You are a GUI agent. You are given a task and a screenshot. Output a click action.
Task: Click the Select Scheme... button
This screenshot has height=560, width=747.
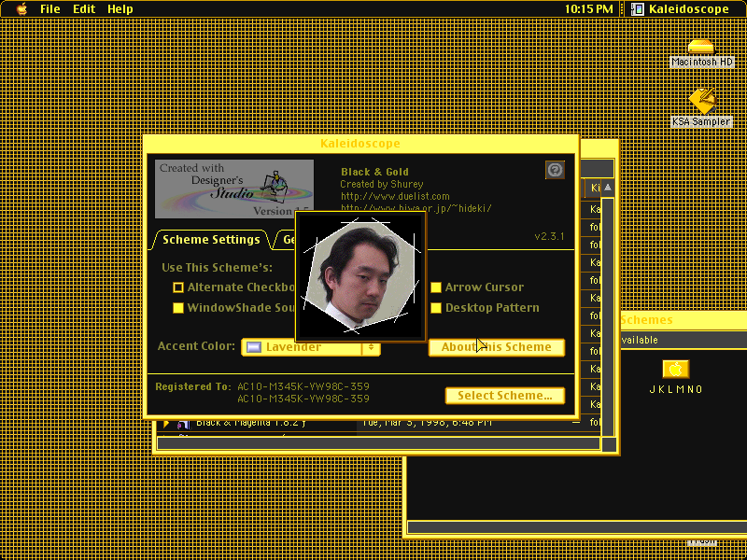point(505,396)
